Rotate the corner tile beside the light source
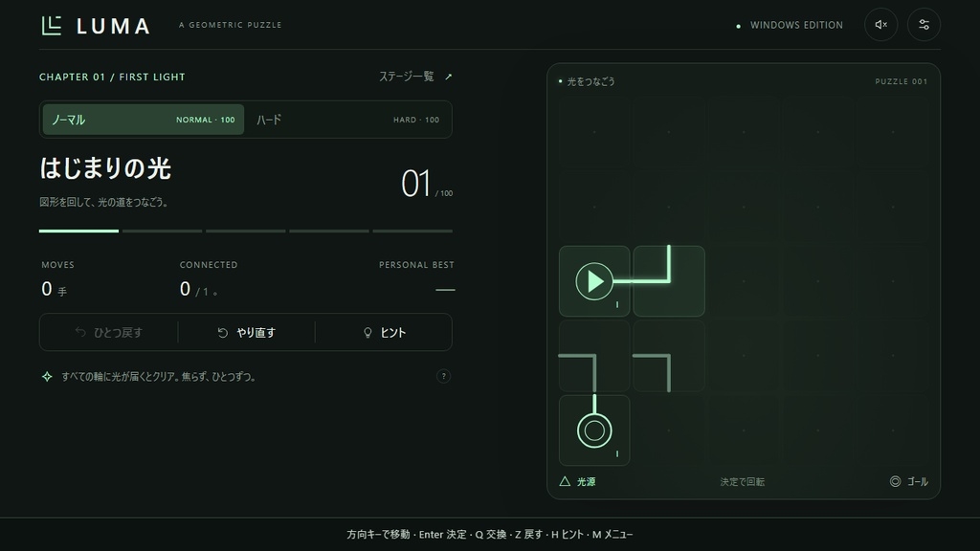Viewport: 980px width, 551px height. click(x=669, y=281)
